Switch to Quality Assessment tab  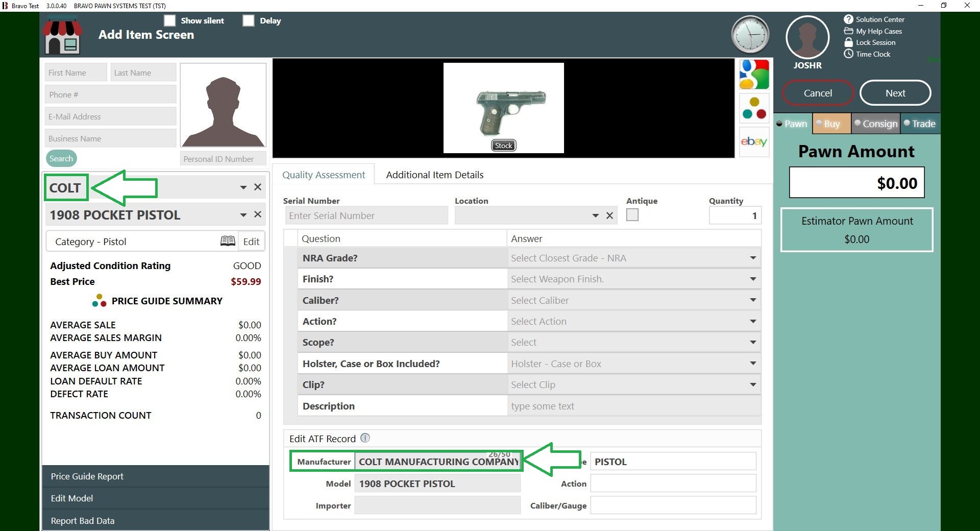click(x=324, y=175)
